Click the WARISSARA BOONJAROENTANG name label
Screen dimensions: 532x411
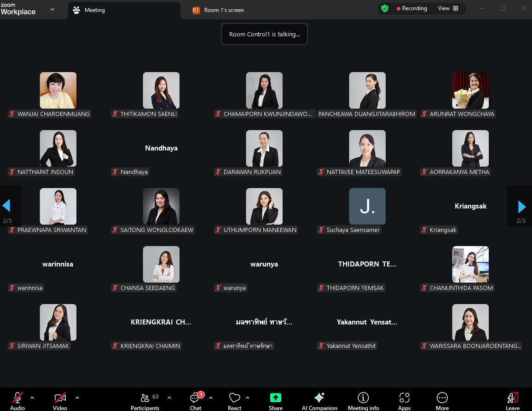tap(475, 346)
